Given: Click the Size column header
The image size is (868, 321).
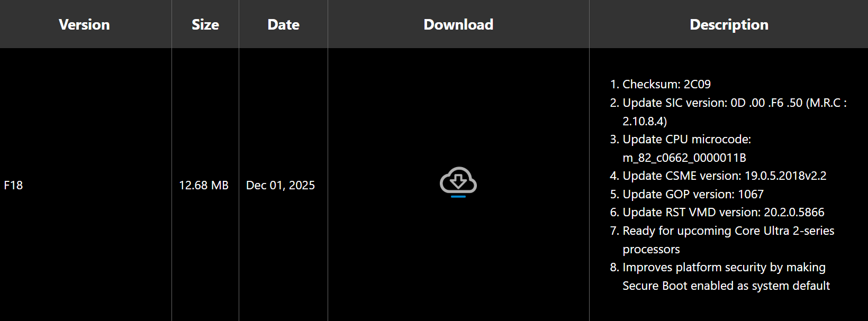Looking at the screenshot, I should pyautogui.click(x=205, y=24).
